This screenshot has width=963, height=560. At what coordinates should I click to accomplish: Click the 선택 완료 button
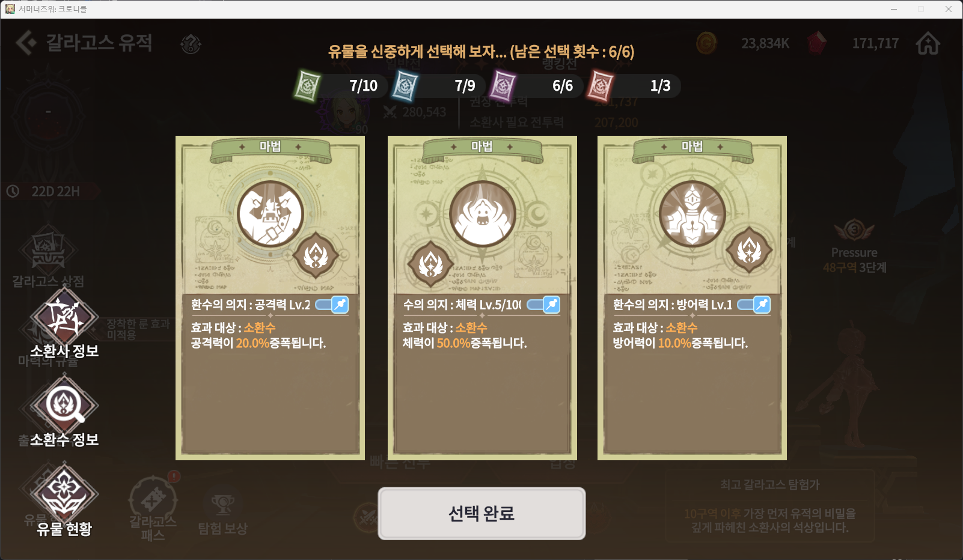pos(481,514)
